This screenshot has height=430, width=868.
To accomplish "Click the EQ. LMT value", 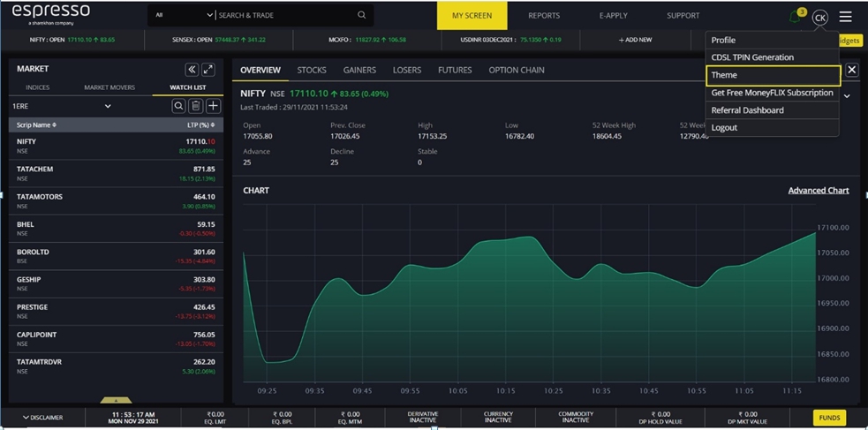I will pyautogui.click(x=215, y=418).
